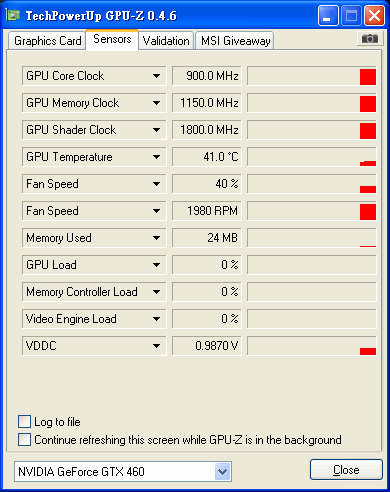Screen dimensions: 390x492
Task: Click the Close button
Action: click(346, 470)
